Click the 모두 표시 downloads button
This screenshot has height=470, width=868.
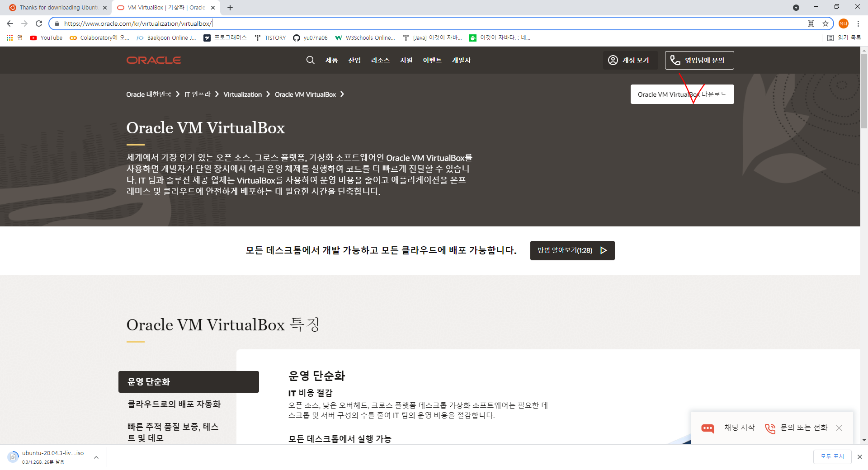[x=832, y=457]
